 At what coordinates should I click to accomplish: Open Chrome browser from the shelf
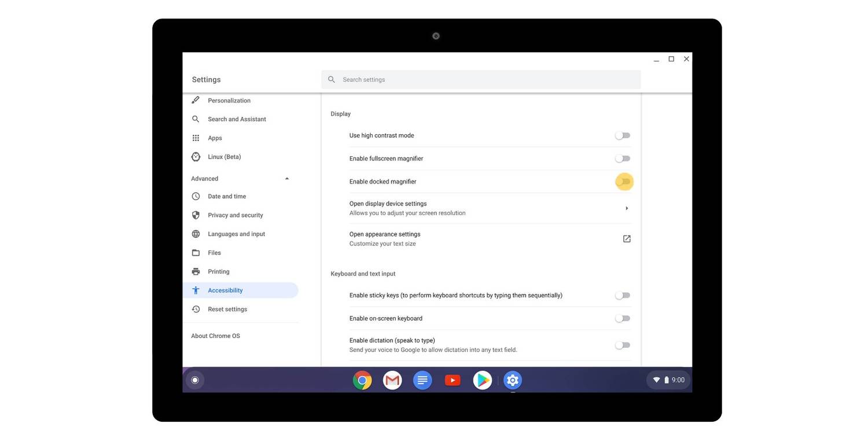362,380
